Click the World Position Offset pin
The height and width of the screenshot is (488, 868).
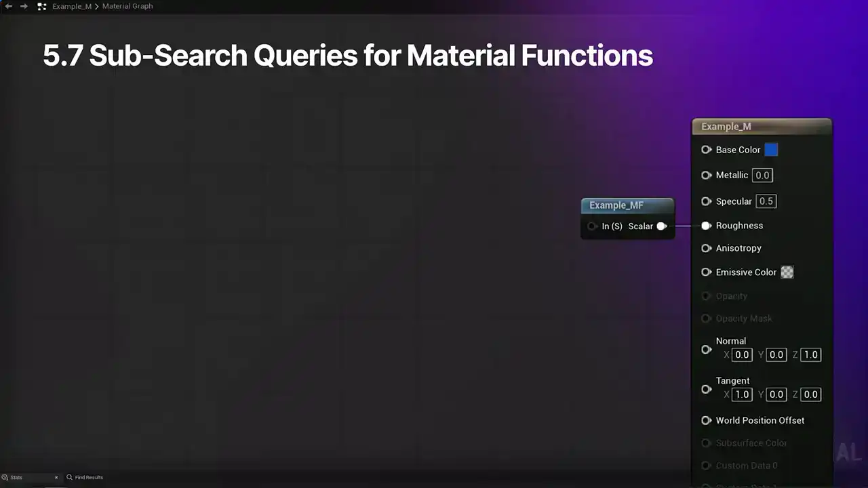tap(706, 420)
